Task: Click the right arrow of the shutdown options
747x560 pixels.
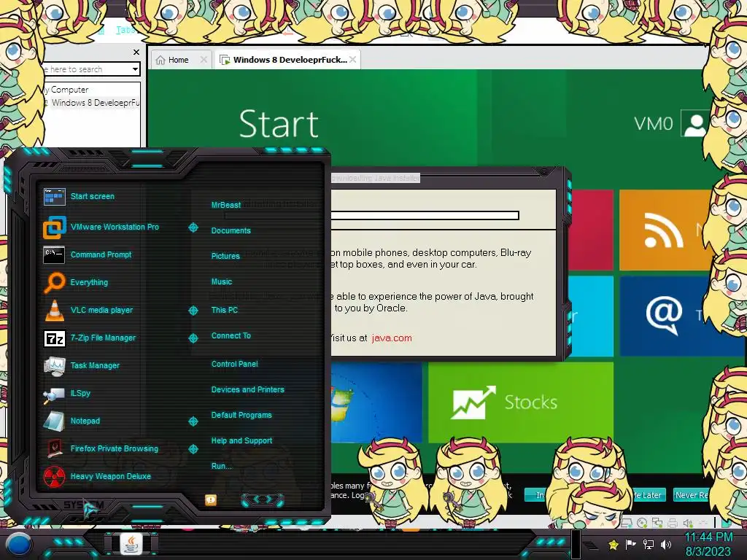Action: [x=270, y=499]
